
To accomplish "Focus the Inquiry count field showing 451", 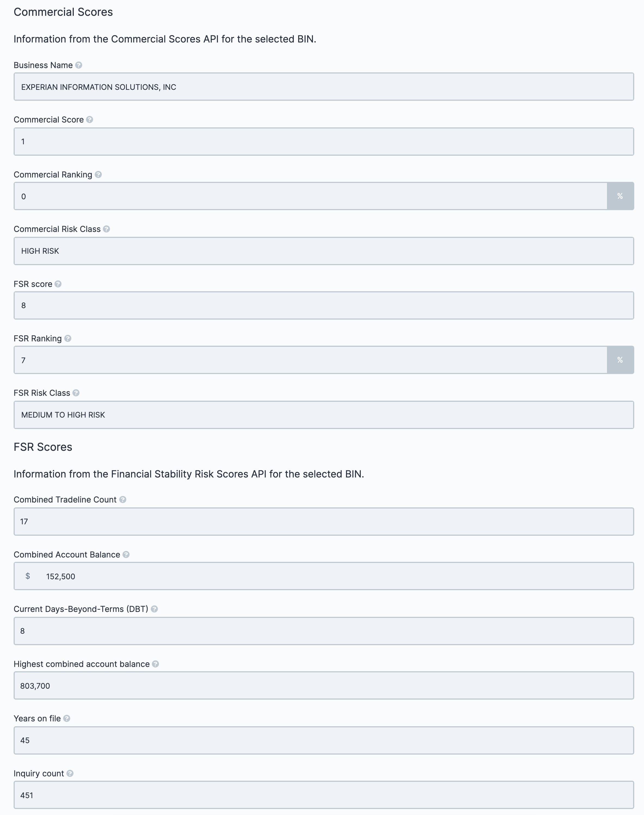I will (x=324, y=795).
